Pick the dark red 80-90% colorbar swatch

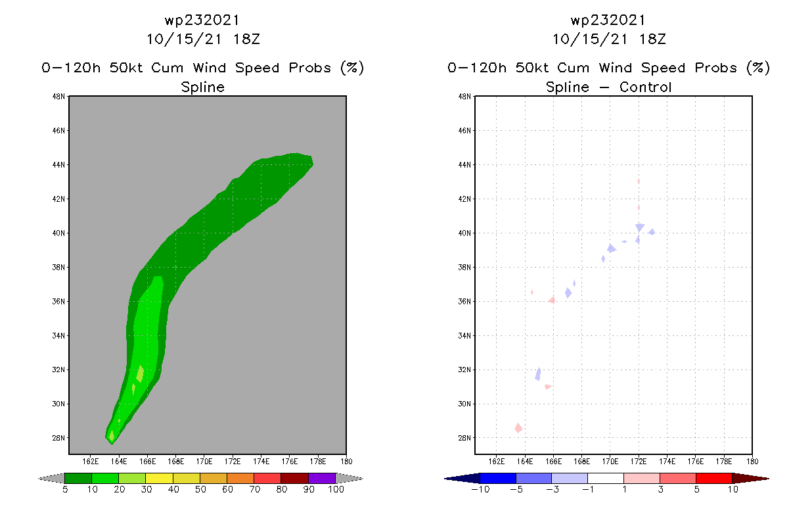click(294, 478)
